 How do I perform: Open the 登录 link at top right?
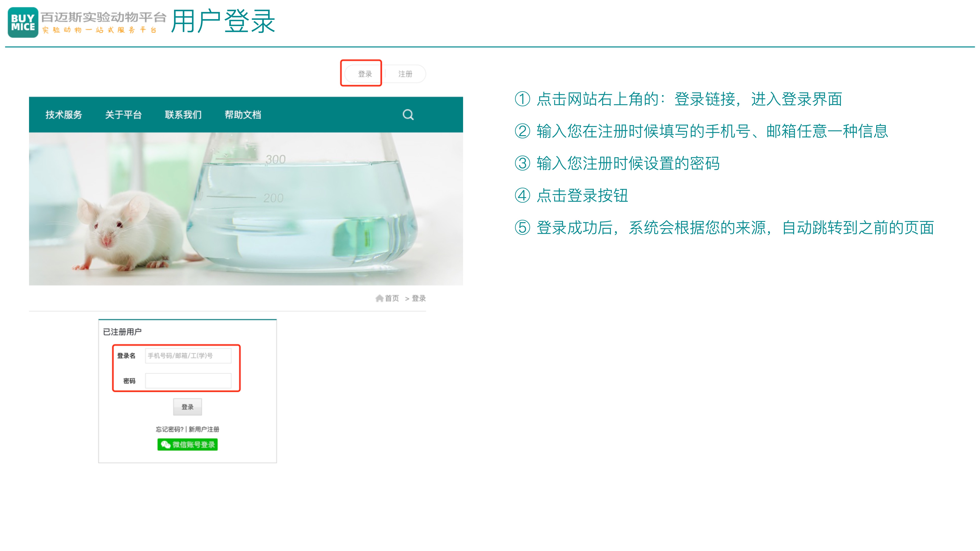(x=364, y=74)
